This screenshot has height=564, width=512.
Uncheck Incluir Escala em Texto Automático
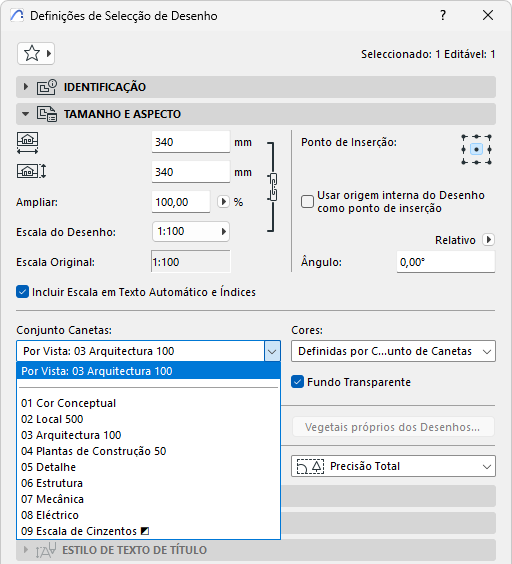[22, 292]
